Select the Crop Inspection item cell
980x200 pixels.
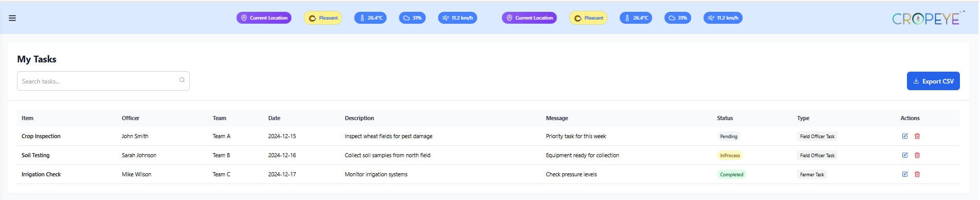point(41,136)
